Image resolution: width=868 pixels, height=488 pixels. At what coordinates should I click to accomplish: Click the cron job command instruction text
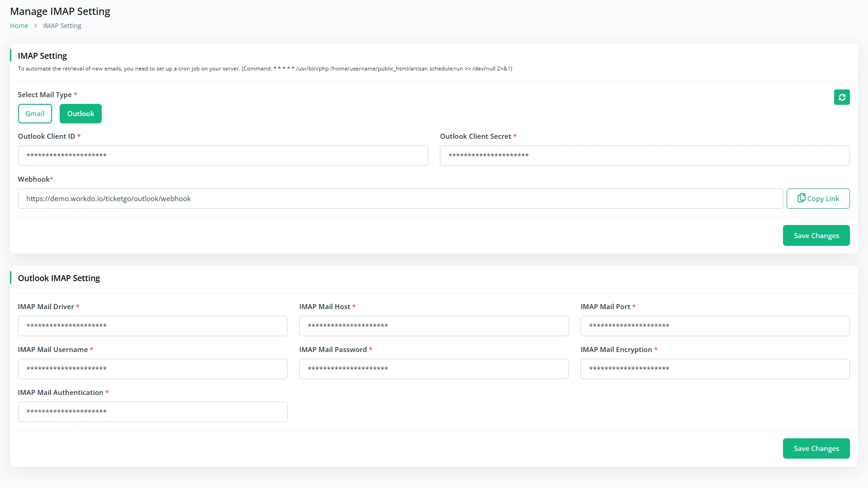click(x=265, y=69)
